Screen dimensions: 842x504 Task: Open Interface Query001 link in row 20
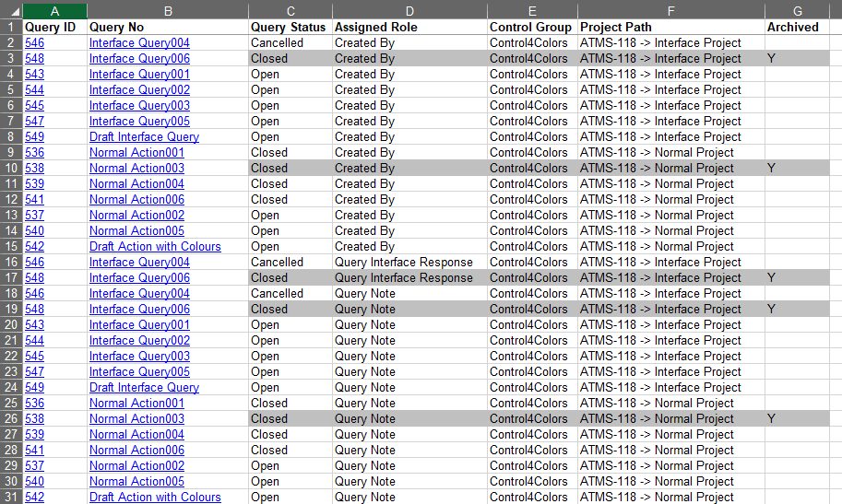point(139,324)
